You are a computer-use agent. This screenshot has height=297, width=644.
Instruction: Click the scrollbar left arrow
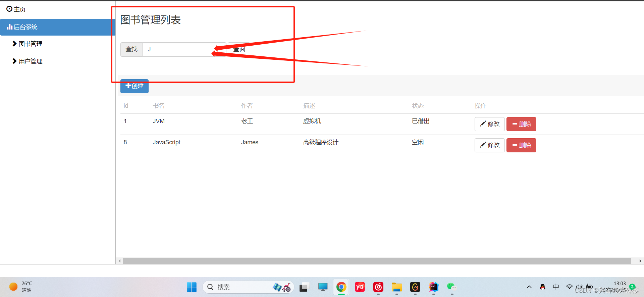[120, 261]
